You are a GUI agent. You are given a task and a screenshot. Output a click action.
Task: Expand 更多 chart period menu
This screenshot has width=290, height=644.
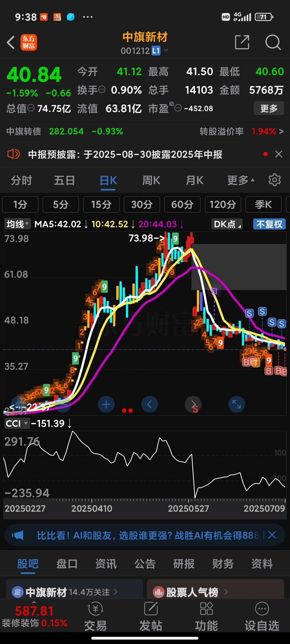(x=241, y=180)
